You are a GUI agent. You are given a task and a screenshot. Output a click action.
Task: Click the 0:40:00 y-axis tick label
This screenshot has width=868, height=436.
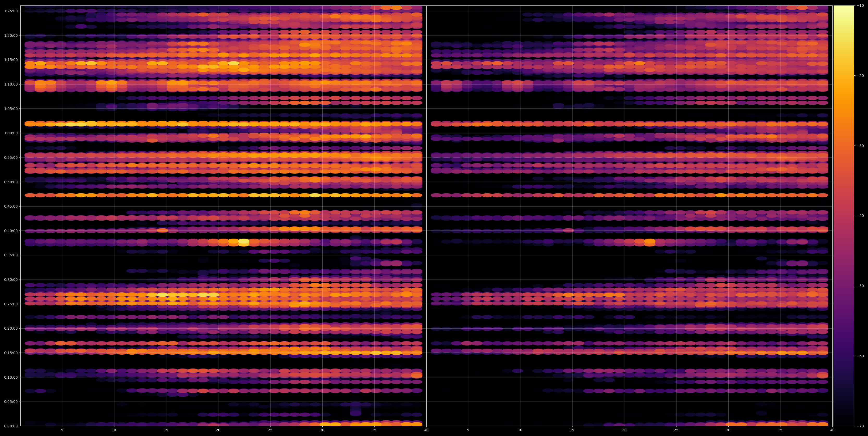11,231
